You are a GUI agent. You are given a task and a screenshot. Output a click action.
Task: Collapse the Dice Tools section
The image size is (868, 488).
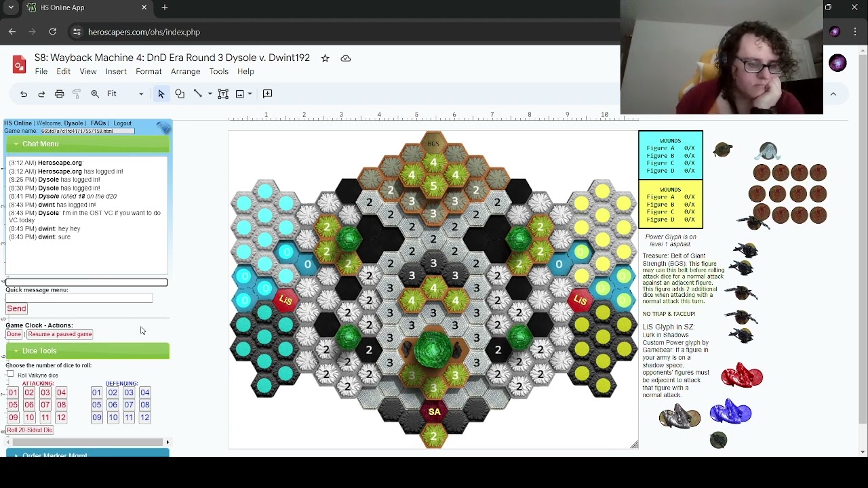[x=87, y=350]
